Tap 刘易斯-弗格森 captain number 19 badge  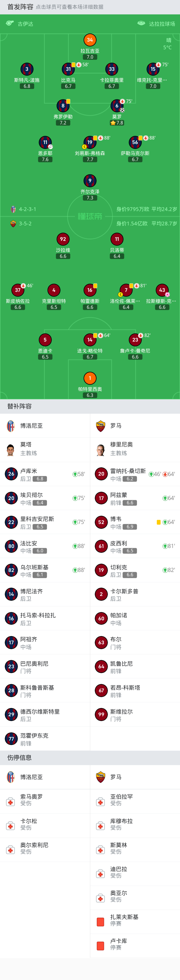click(x=89, y=142)
